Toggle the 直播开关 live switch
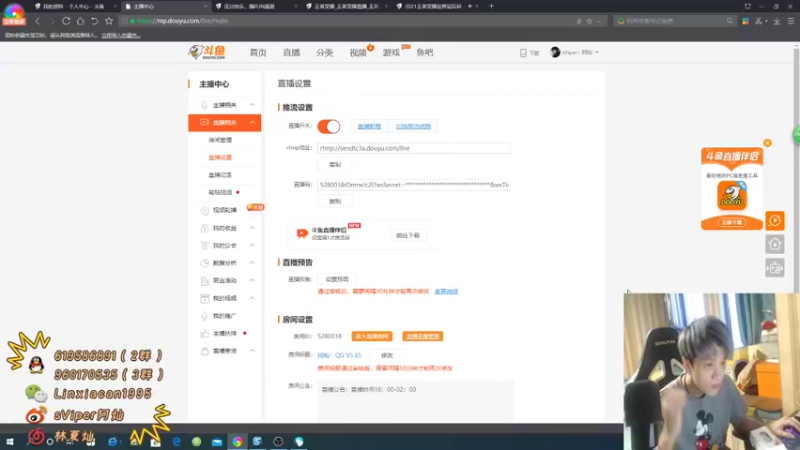This screenshot has width=800, height=450. coord(329,126)
